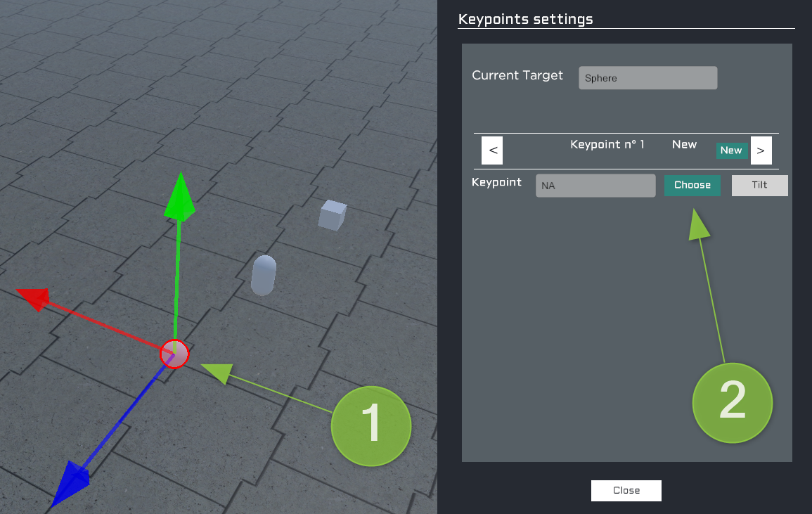Click the teal New keypoint button
The width and height of the screenshot is (812, 514).
pos(731,150)
